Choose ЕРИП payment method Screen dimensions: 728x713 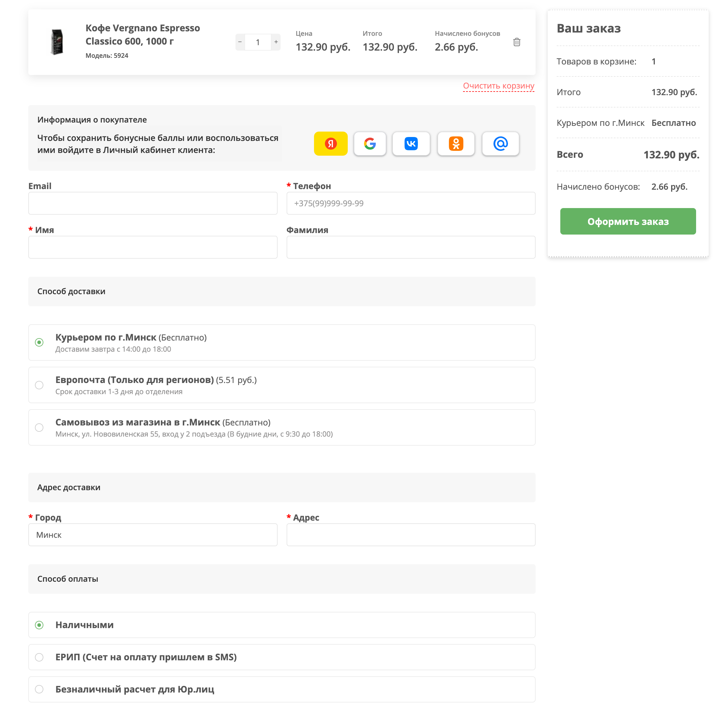pyautogui.click(x=39, y=657)
